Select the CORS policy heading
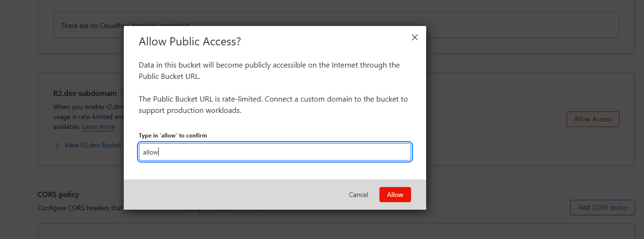This screenshot has height=239, width=644. tap(59, 194)
